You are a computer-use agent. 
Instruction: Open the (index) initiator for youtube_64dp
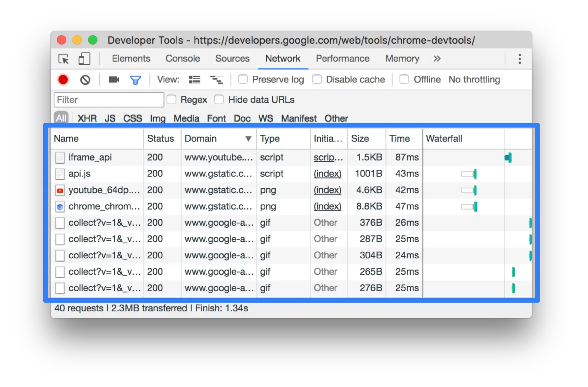[327, 190]
